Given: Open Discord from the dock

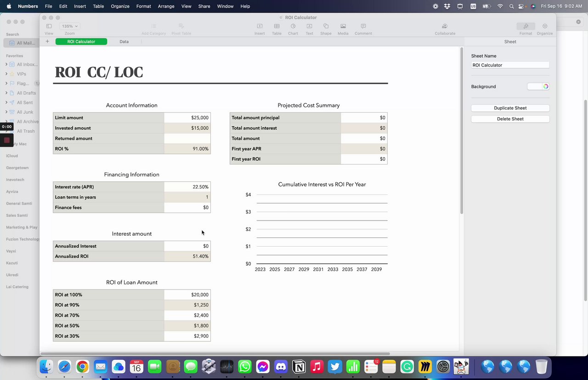Looking at the screenshot, I should [x=281, y=366].
